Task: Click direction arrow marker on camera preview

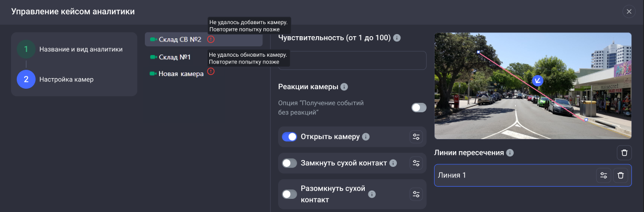Action: click(x=537, y=80)
